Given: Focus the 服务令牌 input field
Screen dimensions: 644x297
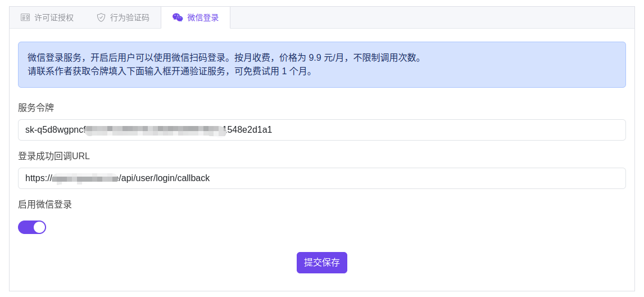Looking at the screenshot, I should (x=321, y=130).
